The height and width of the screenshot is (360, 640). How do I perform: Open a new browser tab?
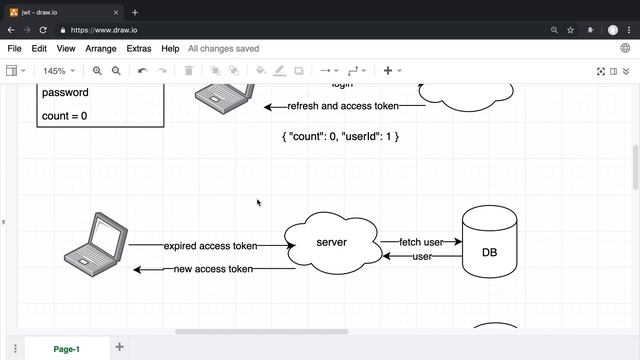click(x=135, y=12)
